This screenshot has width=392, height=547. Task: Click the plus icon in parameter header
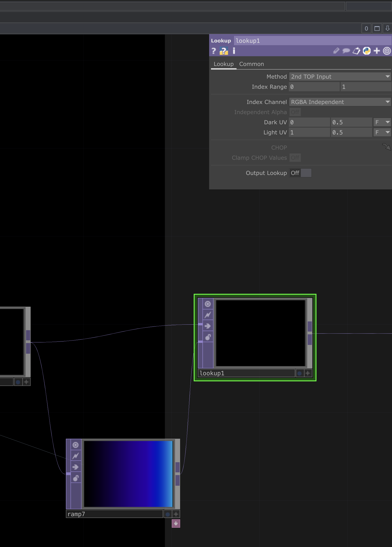coord(377,51)
